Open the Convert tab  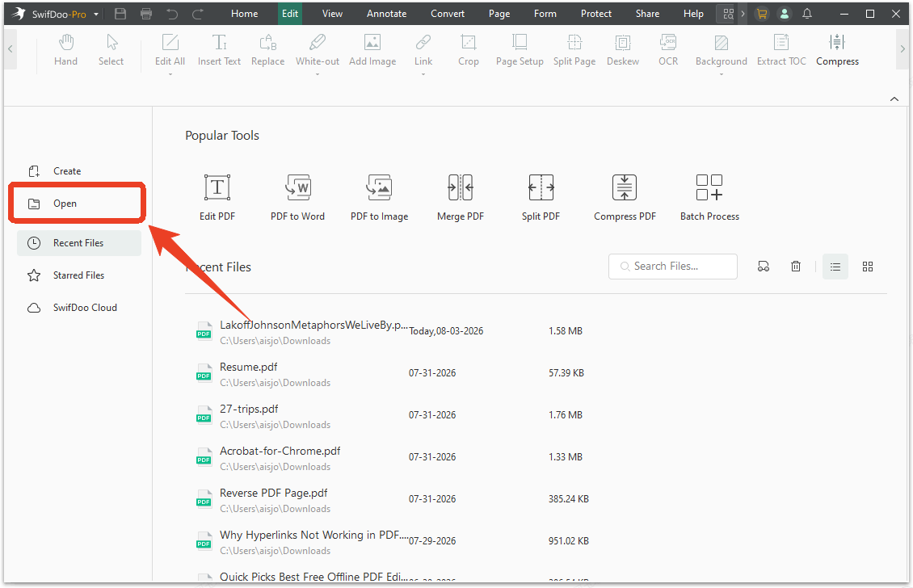(447, 14)
